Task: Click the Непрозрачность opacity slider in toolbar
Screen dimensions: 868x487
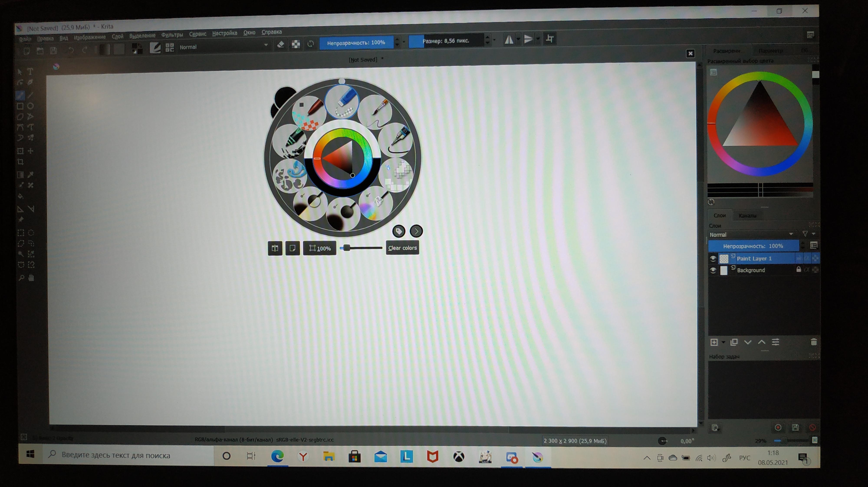Action: tap(356, 43)
